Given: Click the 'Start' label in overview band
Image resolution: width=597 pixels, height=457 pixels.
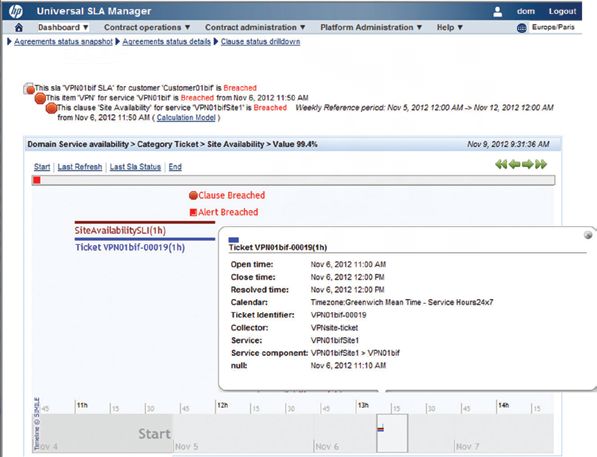Looking at the screenshot, I should tap(155, 434).
